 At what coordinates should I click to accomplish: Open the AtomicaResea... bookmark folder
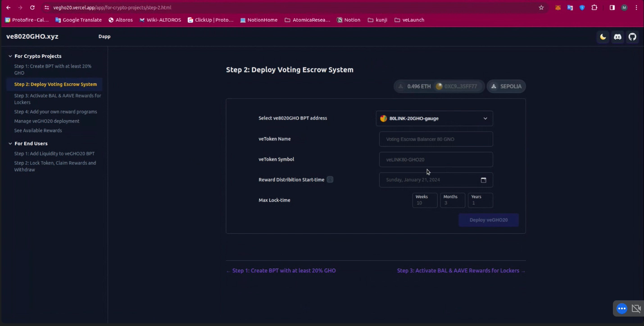click(307, 20)
